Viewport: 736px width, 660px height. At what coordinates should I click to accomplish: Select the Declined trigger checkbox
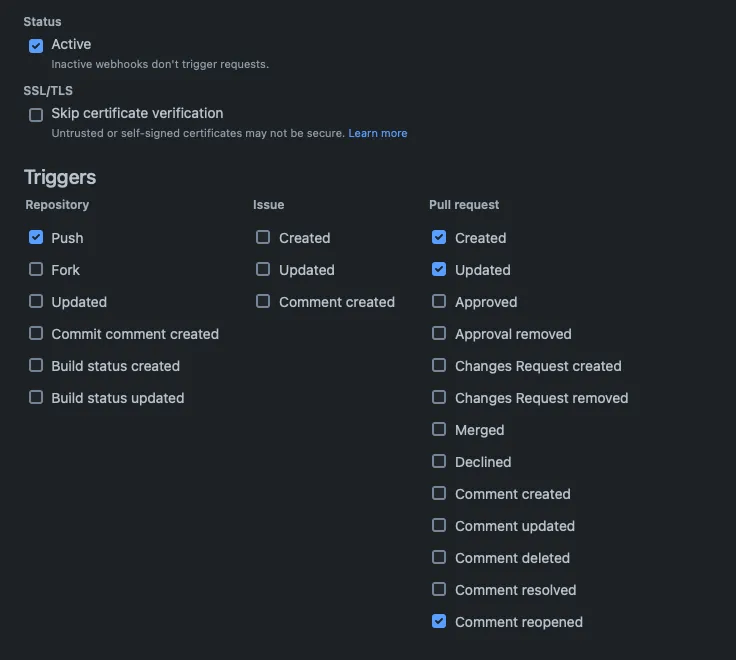point(439,462)
